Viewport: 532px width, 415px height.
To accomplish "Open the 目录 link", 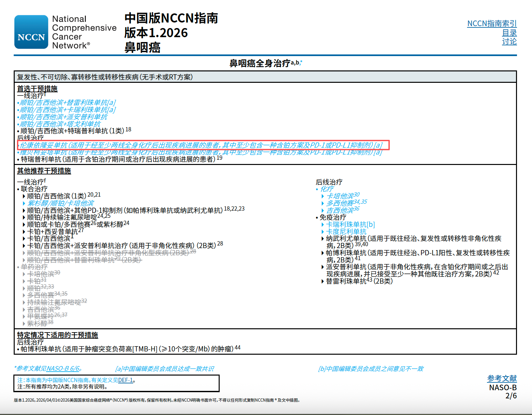I will (x=509, y=33).
